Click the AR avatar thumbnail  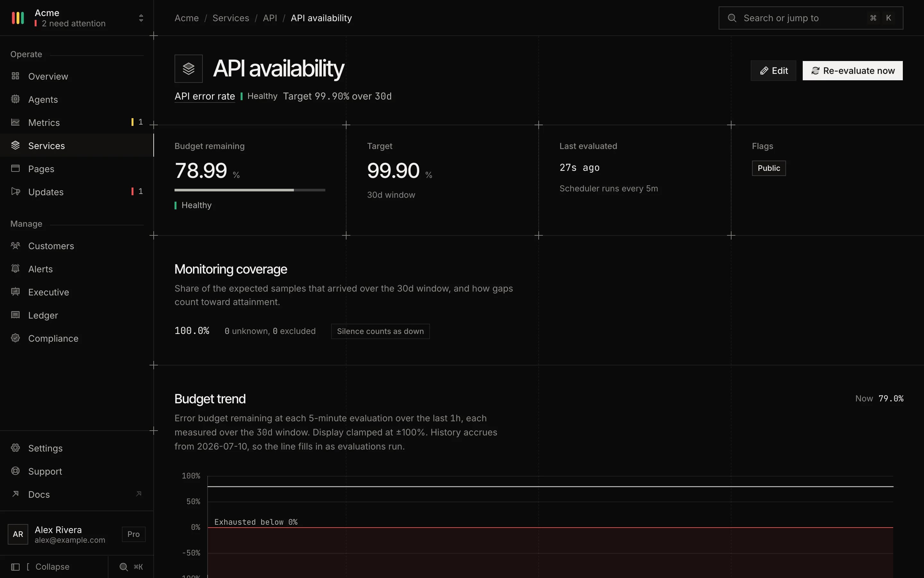tap(18, 534)
